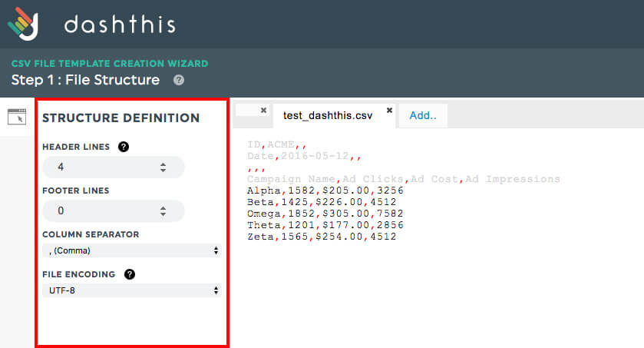This screenshot has width=644, height=348.
Task: Click the 'Zeta,1565,$254.00,4512' row
Action: coord(322,237)
